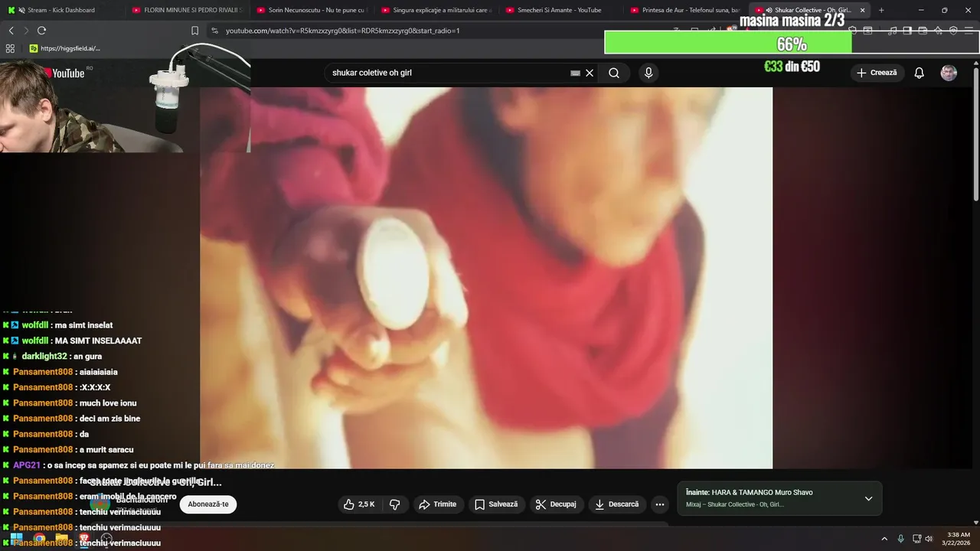Open more actions three-dot menu

click(660, 504)
